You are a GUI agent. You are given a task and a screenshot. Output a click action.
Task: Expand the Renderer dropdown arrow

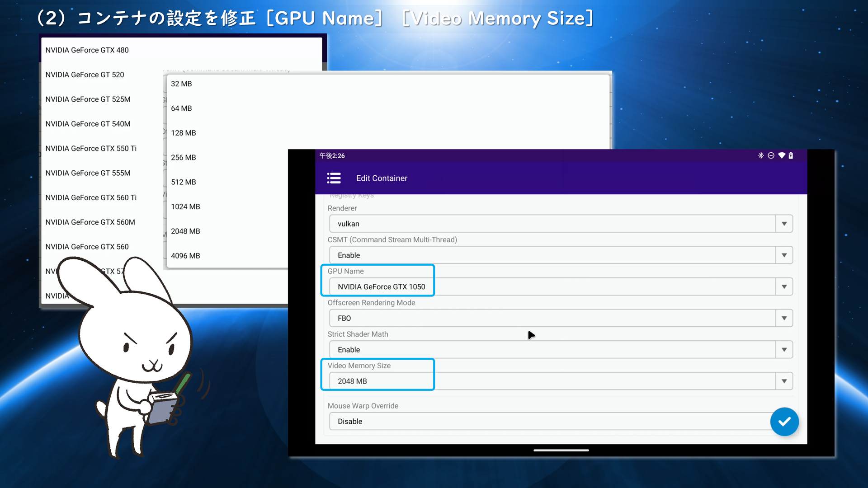(x=784, y=224)
